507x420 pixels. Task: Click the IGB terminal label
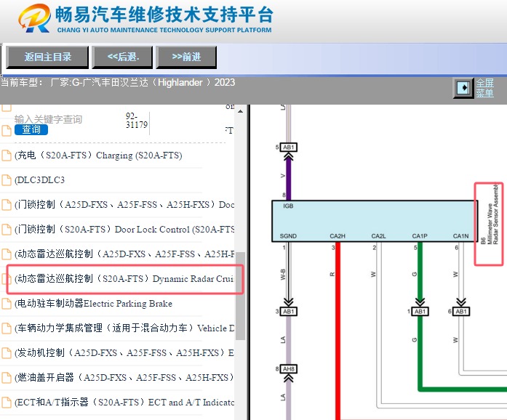288,206
